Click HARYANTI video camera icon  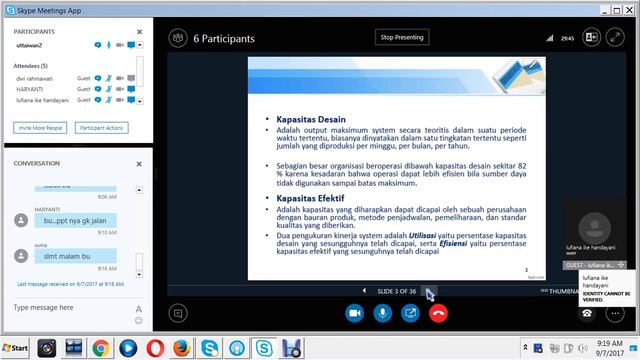(x=120, y=89)
